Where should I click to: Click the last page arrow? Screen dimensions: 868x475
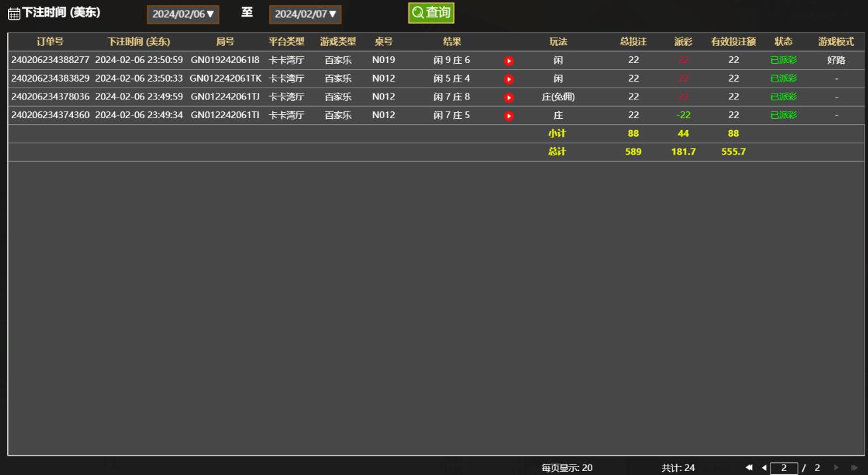click(854, 468)
